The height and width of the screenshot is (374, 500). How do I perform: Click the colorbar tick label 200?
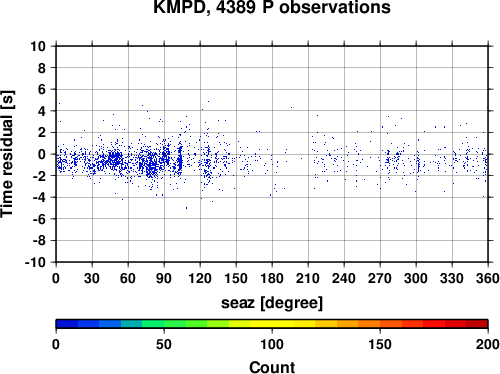[x=488, y=344]
